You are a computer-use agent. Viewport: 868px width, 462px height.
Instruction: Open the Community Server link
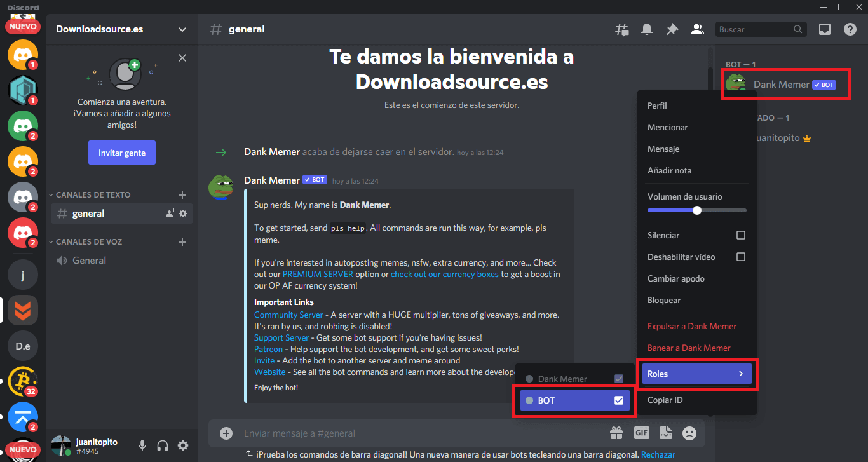click(288, 315)
